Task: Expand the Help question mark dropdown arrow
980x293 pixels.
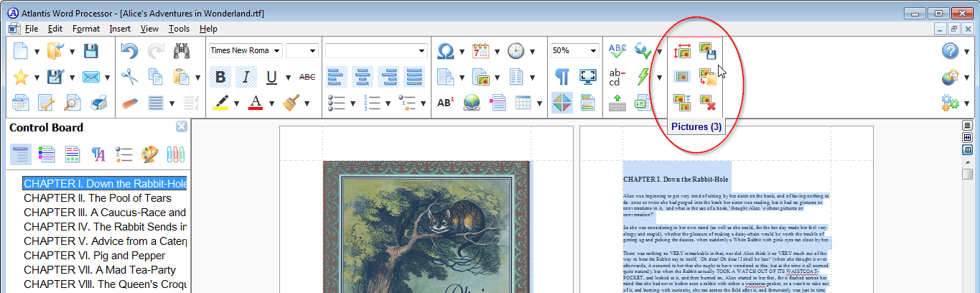Action: pyautogui.click(x=968, y=51)
